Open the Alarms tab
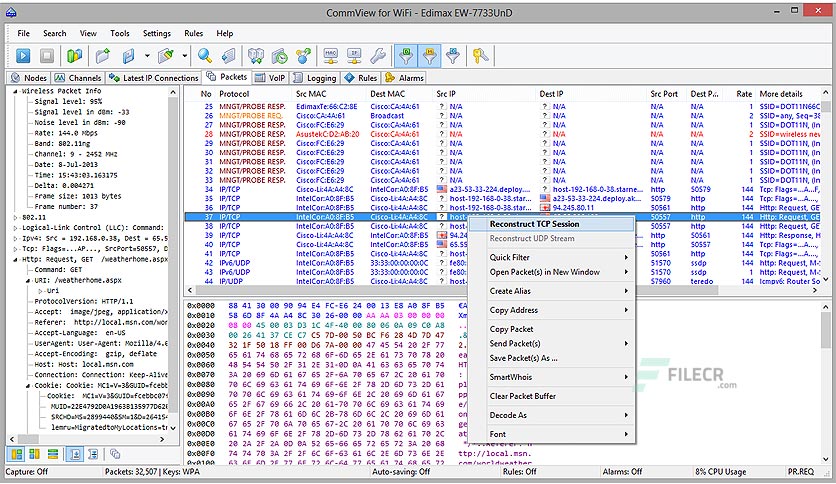 (405, 78)
